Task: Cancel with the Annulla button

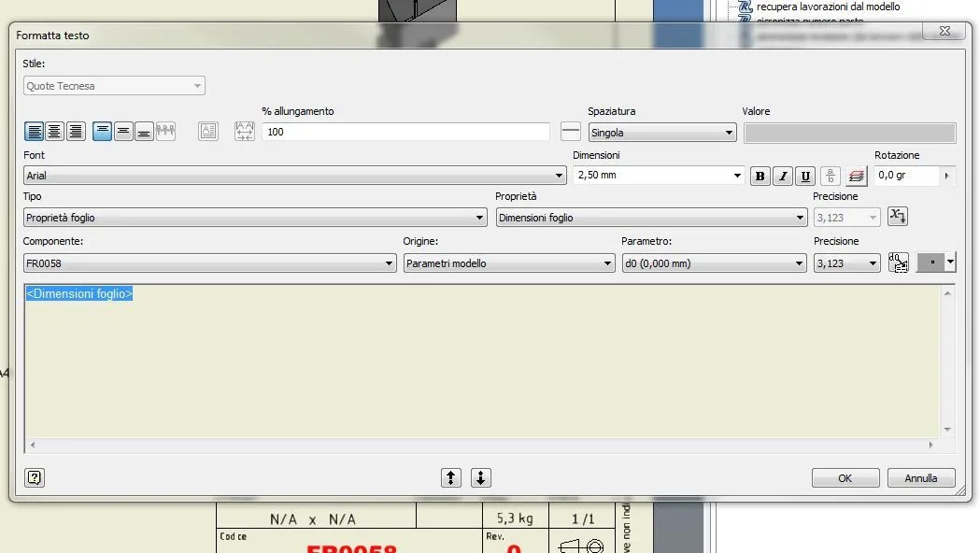Action: click(x=920, y=478)
